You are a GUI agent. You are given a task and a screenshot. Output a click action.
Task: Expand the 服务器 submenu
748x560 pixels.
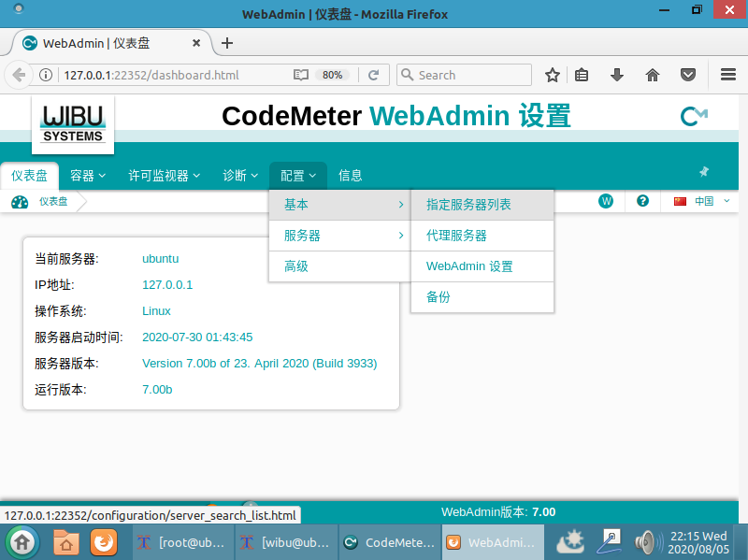(339, 236)
